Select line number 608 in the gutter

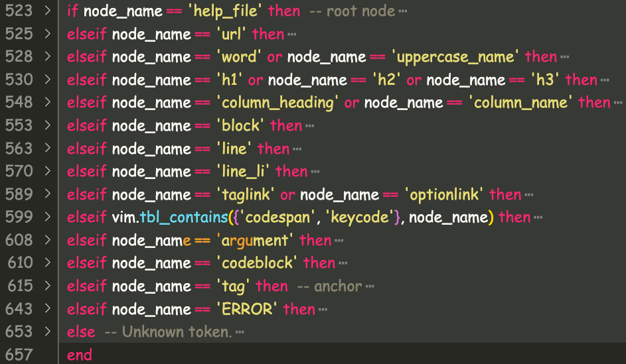[19, 240]
